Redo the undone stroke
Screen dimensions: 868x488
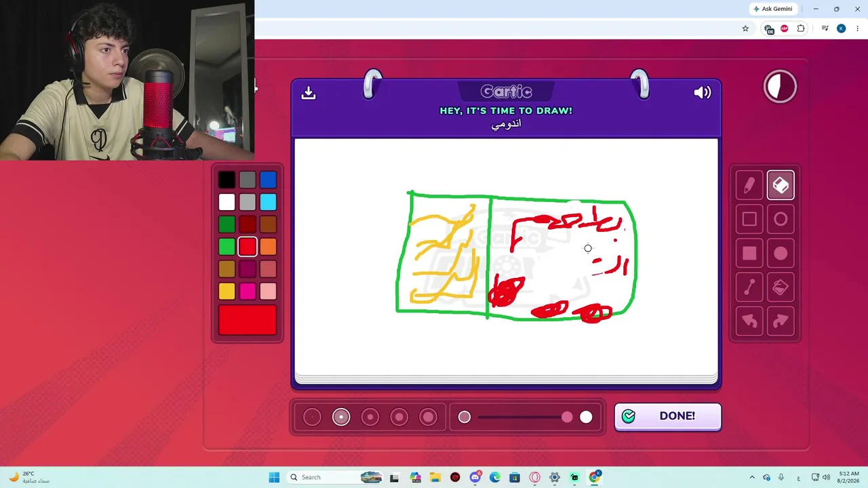(x=781, y=321)
